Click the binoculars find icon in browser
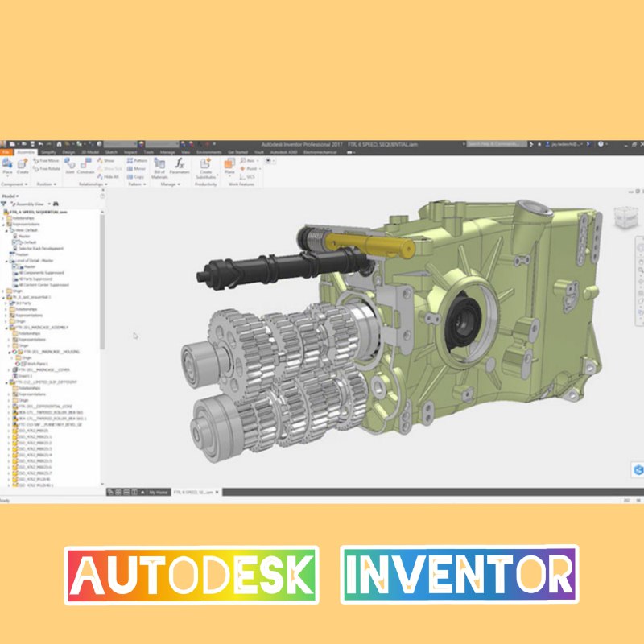 click(56, 204)
